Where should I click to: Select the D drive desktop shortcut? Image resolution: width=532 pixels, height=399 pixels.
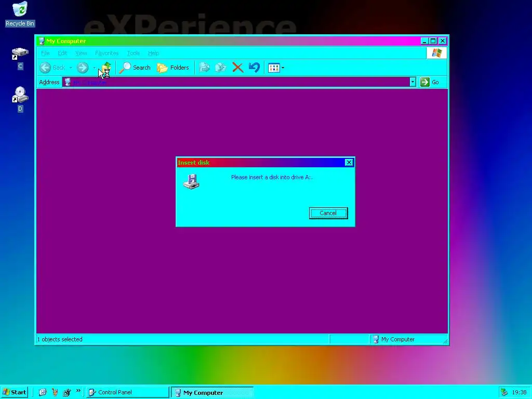[20, 99]
